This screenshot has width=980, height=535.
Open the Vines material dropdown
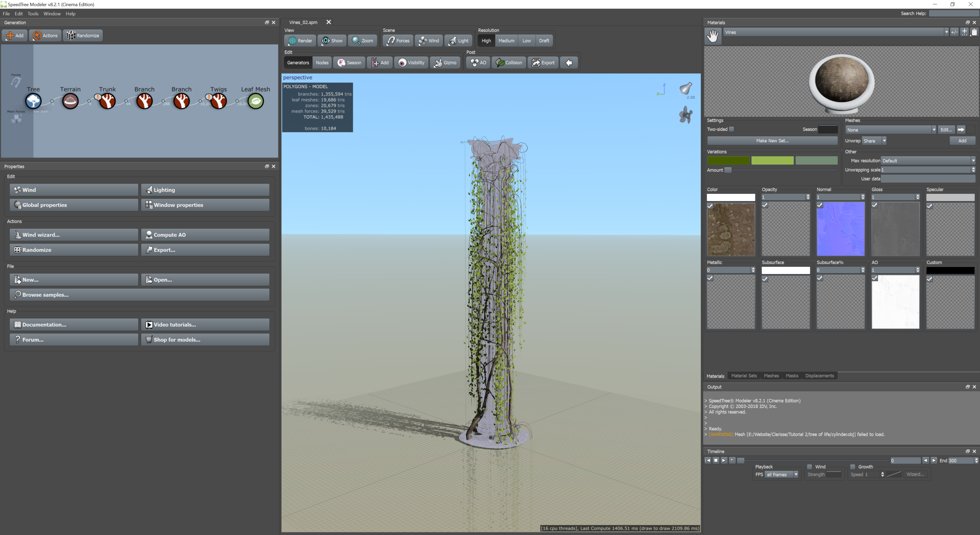pyautogui.click(x=946, y=33)
